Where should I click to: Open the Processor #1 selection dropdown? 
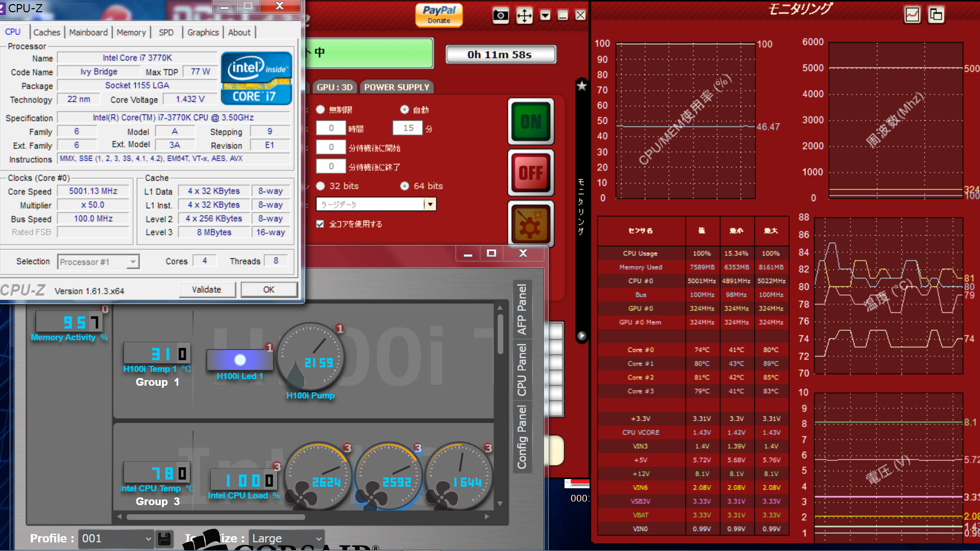[133, 262]
